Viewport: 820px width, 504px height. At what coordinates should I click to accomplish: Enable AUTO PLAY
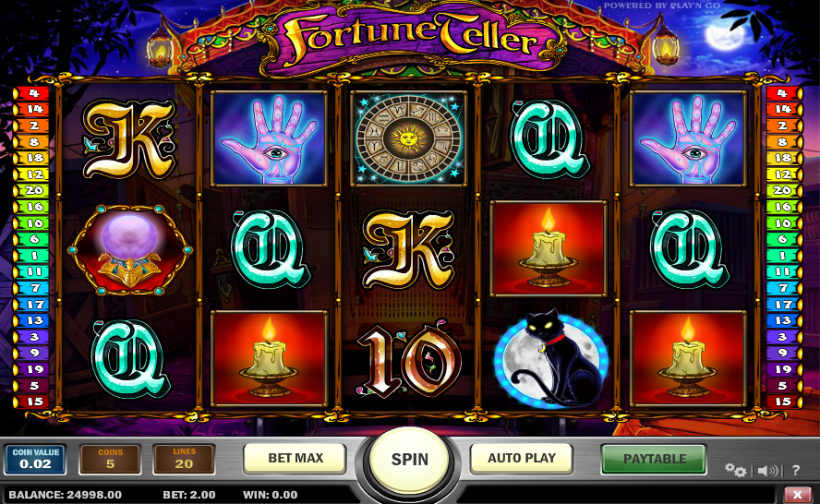point(522,458)
